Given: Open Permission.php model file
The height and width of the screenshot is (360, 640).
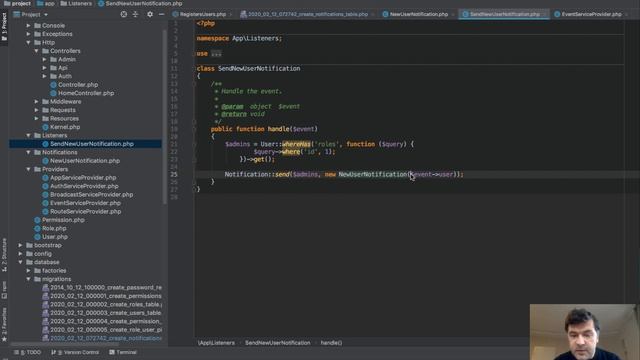Looking at the screenshot, I should (63, 220).
